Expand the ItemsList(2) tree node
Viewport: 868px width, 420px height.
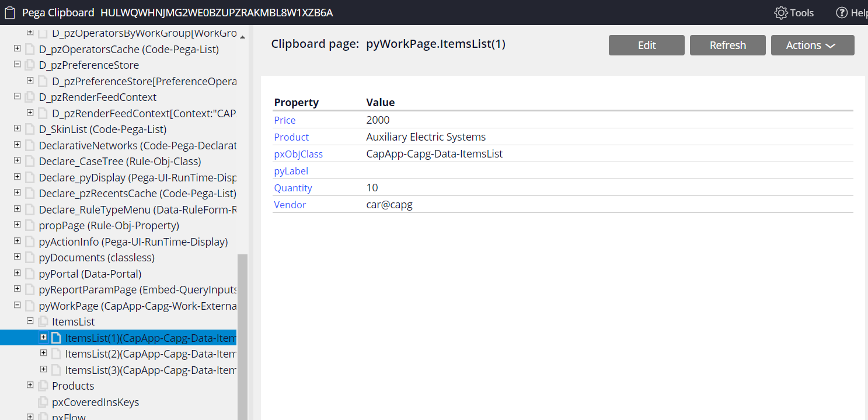[x=43, y=353]
